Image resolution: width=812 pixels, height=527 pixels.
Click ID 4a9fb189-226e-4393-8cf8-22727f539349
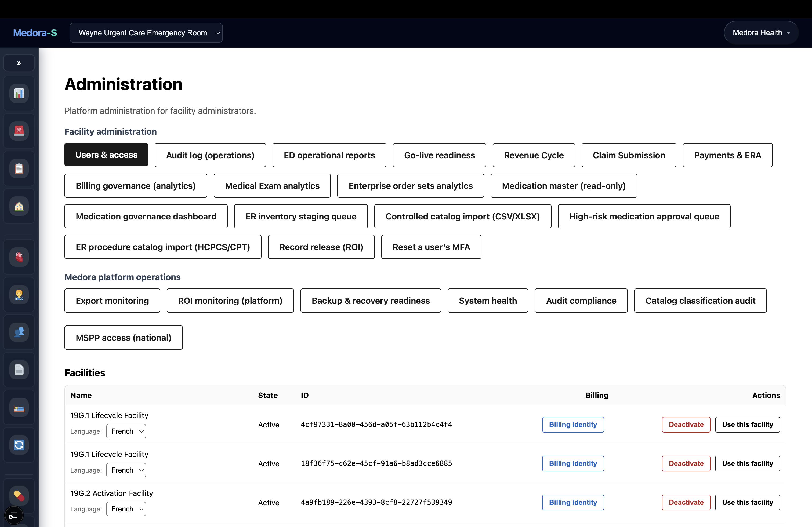click(376, 503)
